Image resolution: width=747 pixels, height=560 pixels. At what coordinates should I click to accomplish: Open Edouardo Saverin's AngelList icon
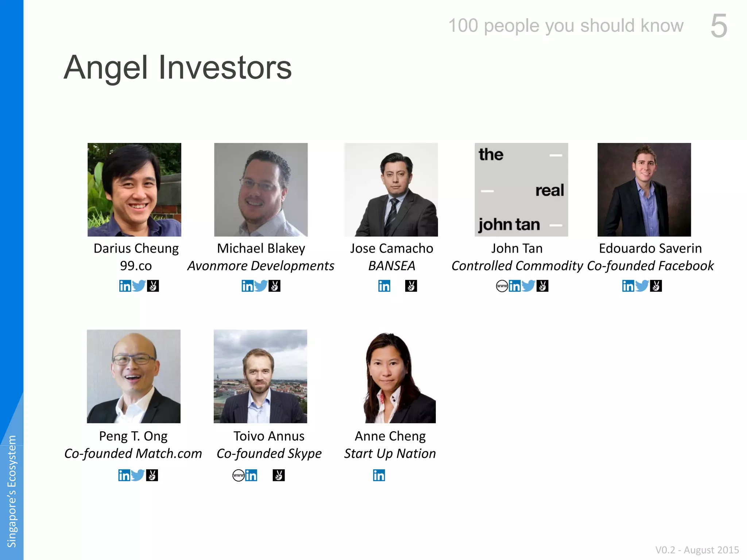click(656, 286)
